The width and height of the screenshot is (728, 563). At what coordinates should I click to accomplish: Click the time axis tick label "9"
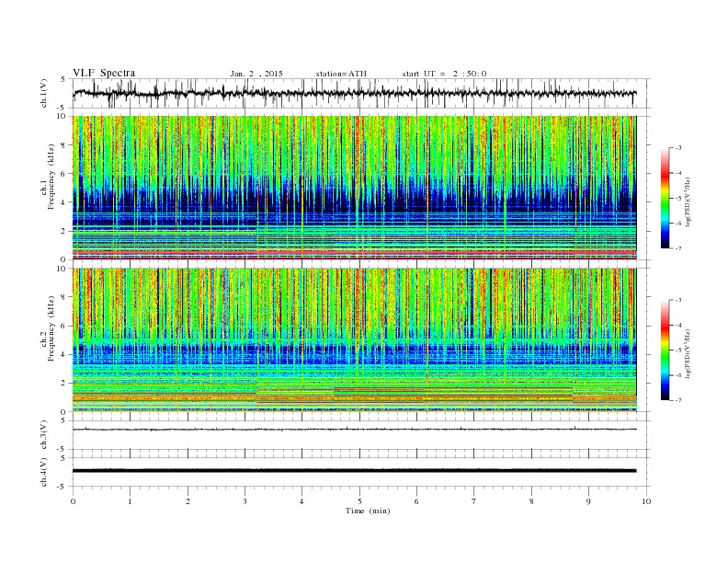pyautogui.click(x=588, y=501)
